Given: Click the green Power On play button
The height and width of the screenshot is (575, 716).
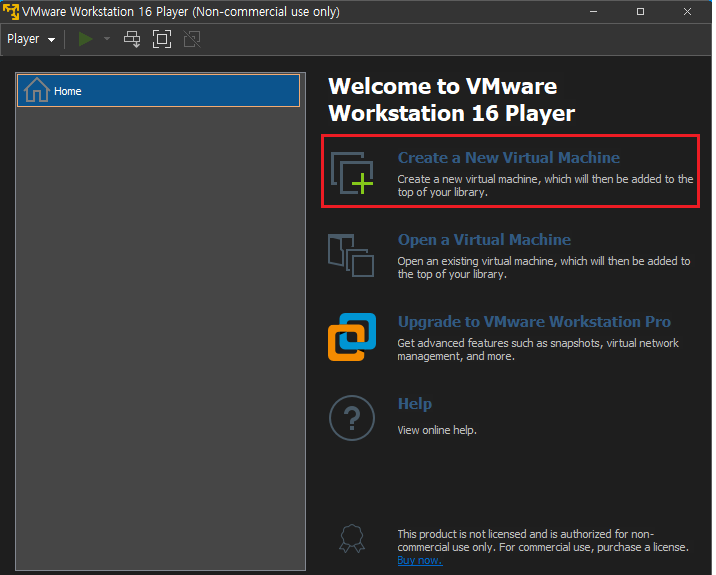Looking at the screenshot, I should click(x=85, y=39).
